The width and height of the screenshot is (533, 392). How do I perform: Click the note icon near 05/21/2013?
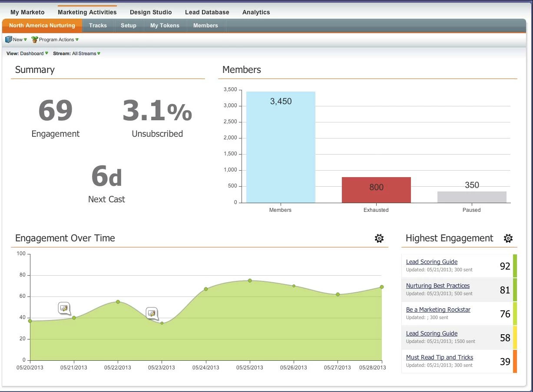pos(64,308)
